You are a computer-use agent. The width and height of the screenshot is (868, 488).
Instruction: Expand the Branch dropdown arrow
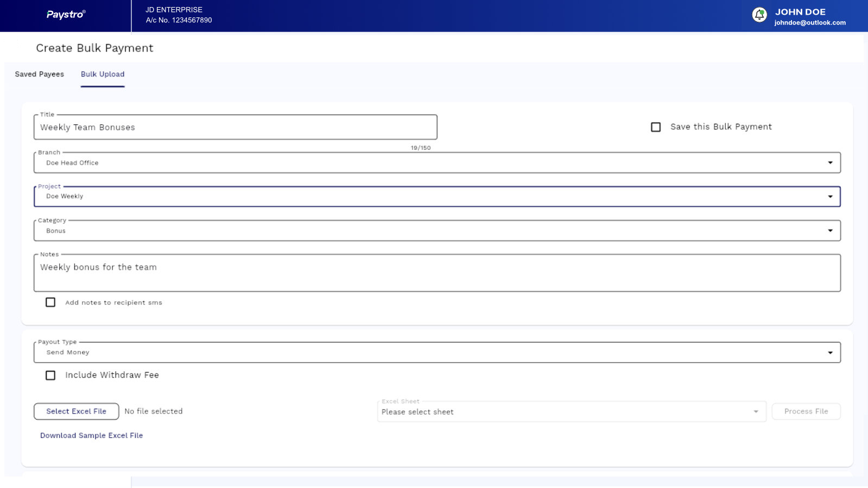[829, 163]
